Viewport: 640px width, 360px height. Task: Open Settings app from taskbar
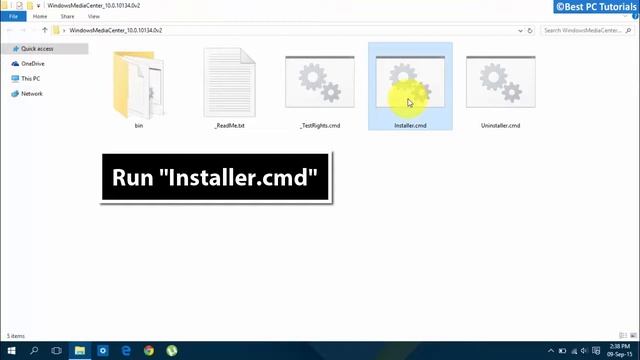click(x=103, y=351)
